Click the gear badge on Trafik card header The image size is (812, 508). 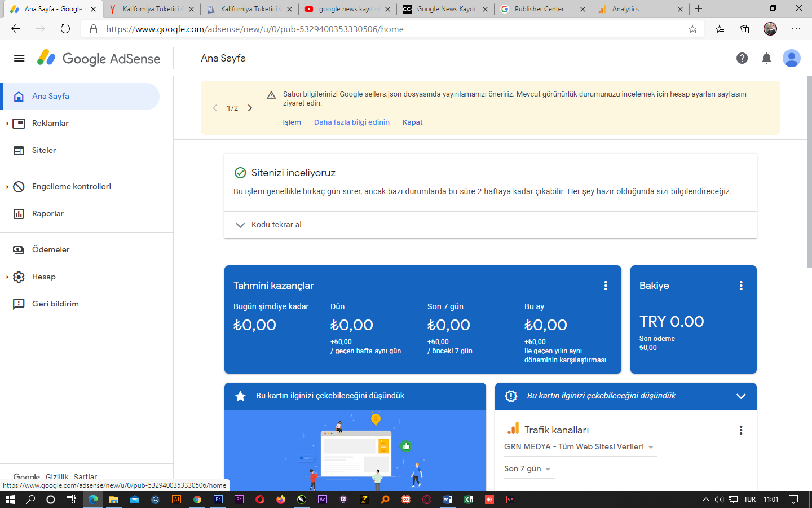pos(511,396)
